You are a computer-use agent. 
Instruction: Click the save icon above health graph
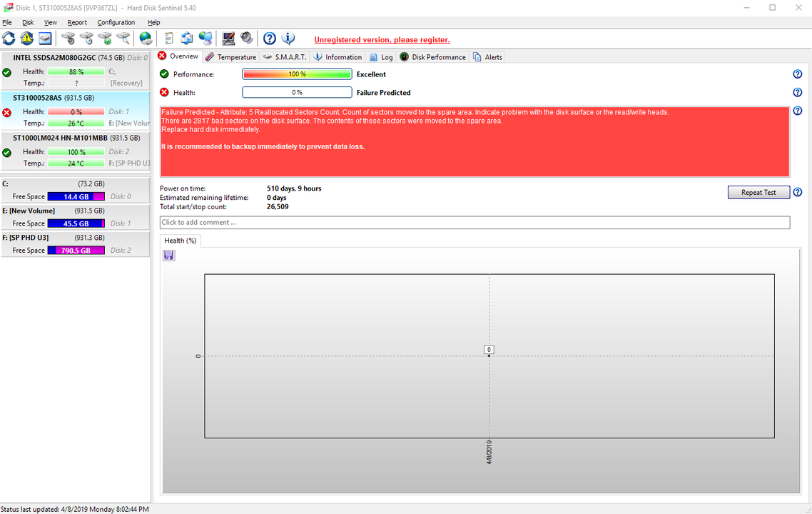(169, 256)
